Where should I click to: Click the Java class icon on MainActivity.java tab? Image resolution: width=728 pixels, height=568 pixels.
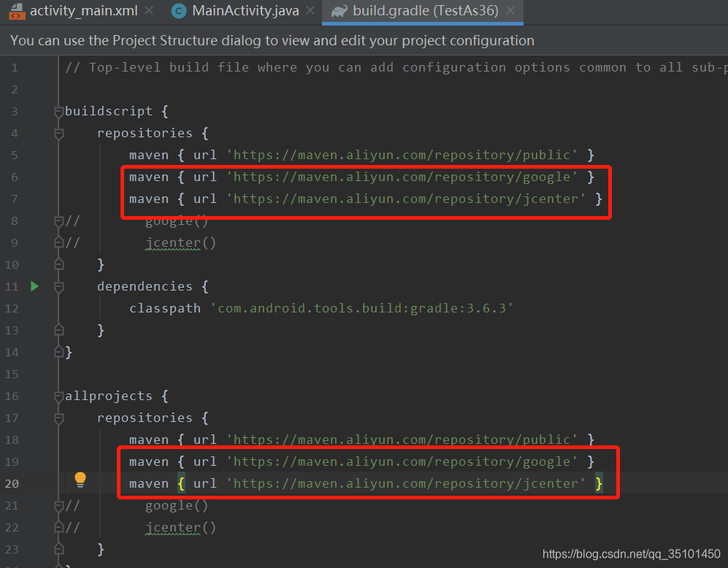(x=178, y=12)
